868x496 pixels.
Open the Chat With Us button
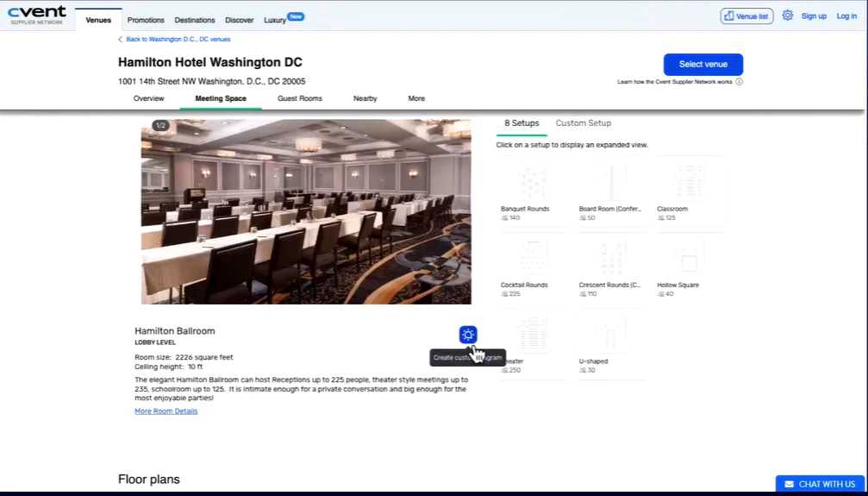pos(820,485)
